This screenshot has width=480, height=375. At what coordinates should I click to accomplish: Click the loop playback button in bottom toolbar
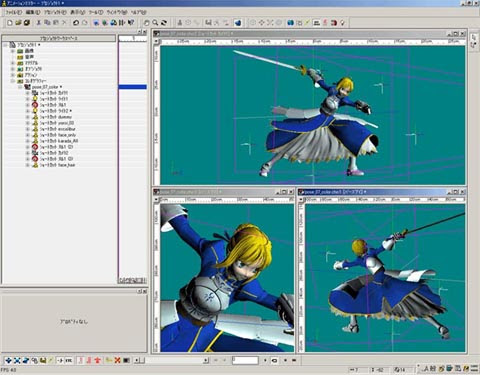click(275, 360)
